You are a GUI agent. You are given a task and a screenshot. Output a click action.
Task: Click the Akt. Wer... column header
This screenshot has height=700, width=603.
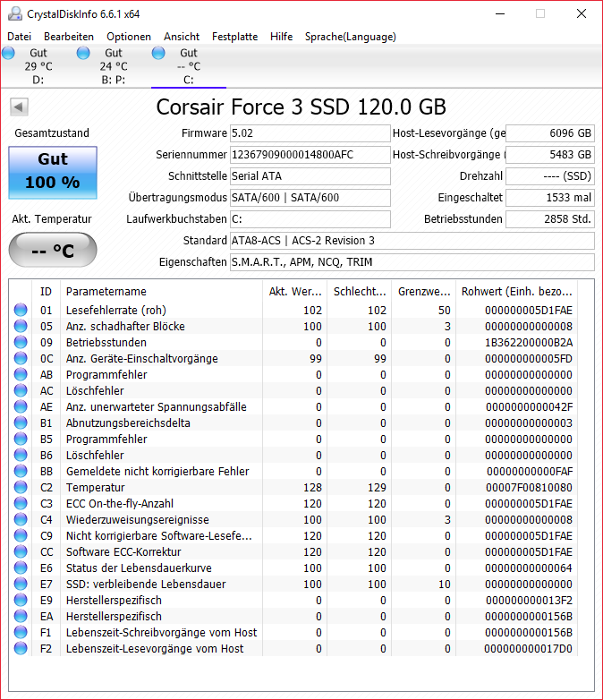(x=295, y=292)
